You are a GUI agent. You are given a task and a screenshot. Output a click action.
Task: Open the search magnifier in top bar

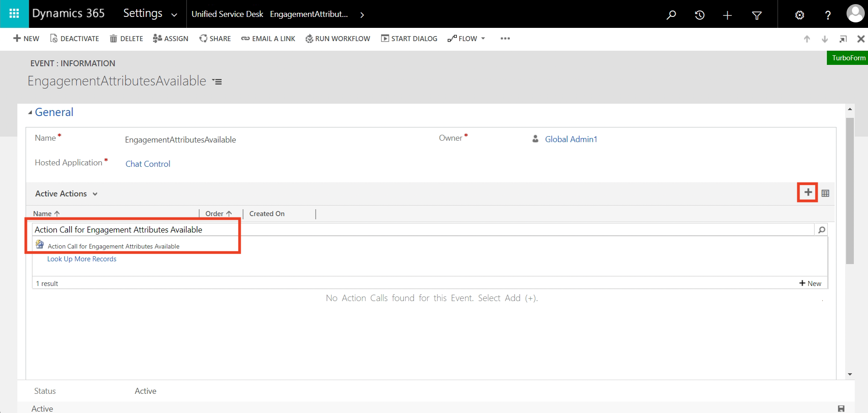(x=671, y=15)
